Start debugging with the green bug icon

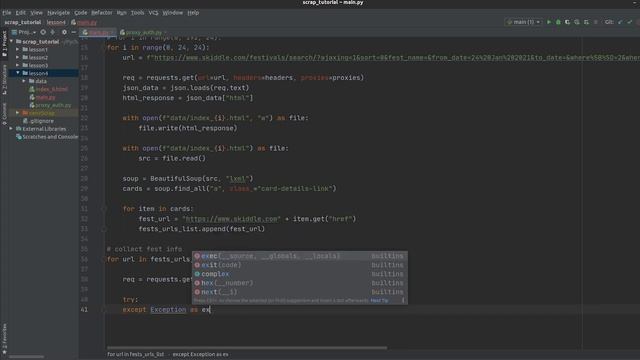click(x=558, y=22)
